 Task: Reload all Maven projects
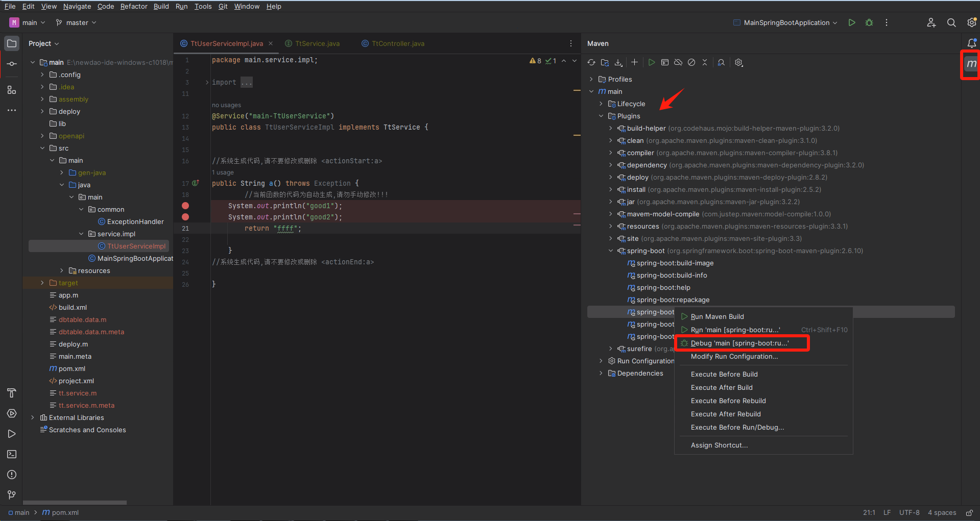(x=591, y=62)
